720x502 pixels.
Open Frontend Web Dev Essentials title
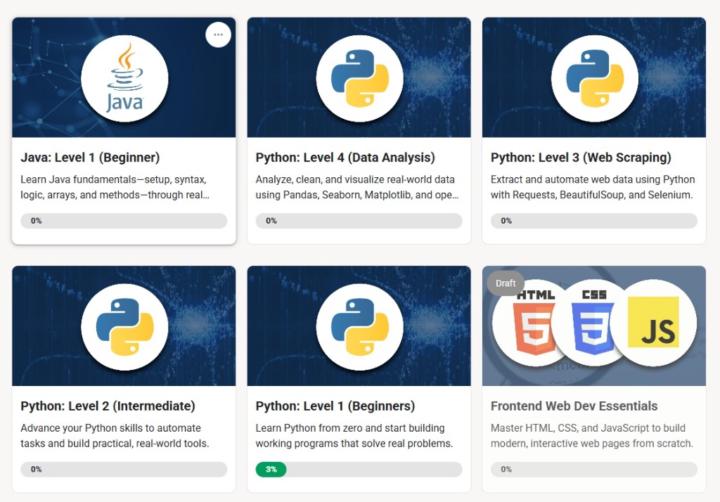pyautogui.click(x=574, y=406)
